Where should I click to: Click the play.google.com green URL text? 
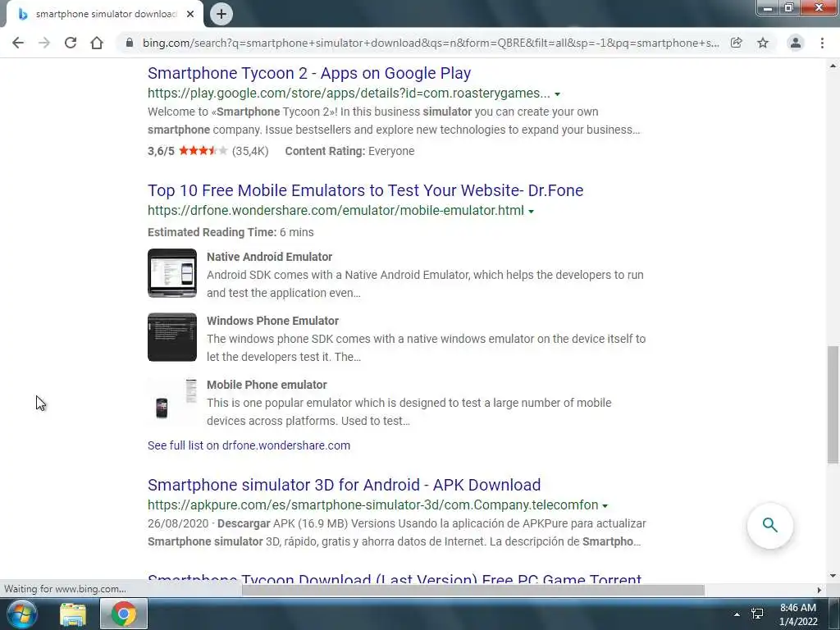click(349, 94)
